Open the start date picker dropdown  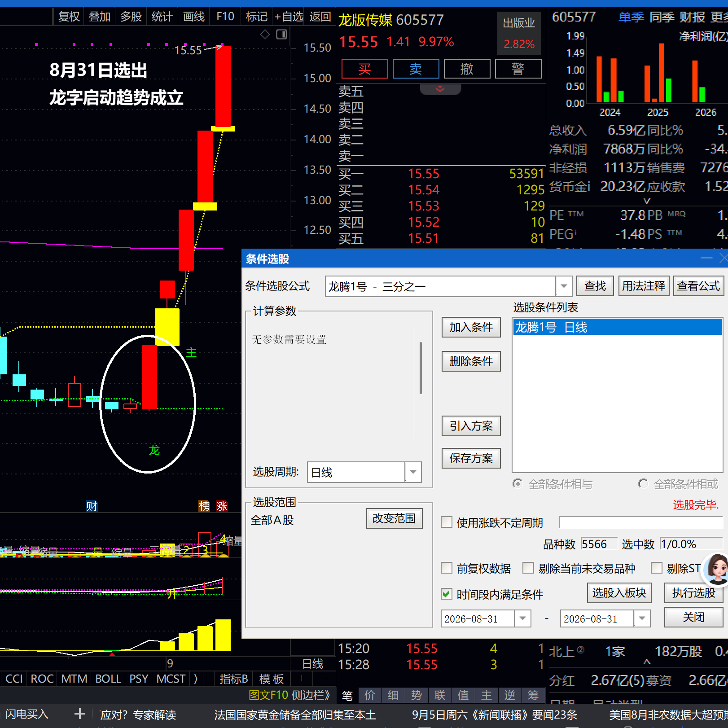(x=522, y=618)
